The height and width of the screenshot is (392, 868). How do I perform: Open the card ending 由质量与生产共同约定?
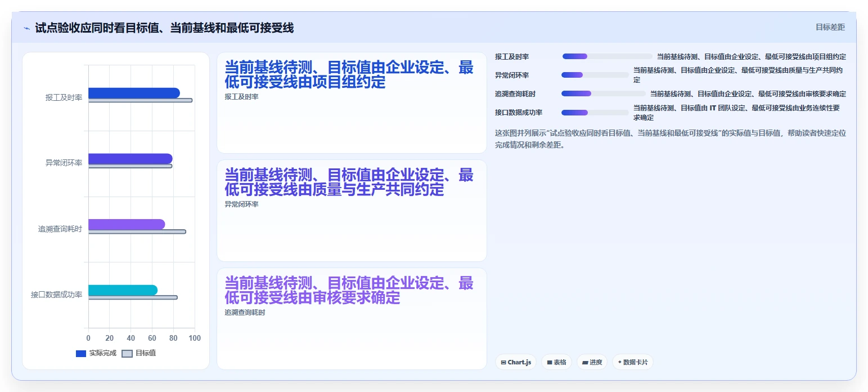(352, 211)
